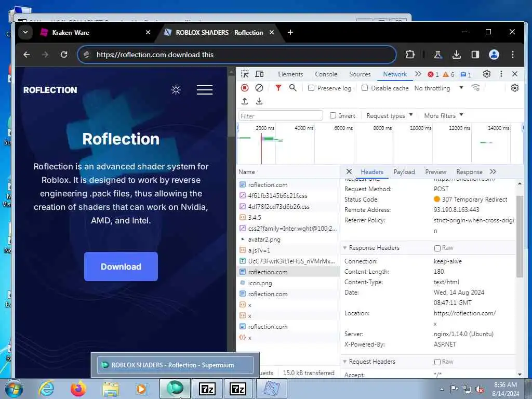The width and height of the screenshot is (532, 399).
Task: Click the error count badge
Action: (x=433, y=74)
